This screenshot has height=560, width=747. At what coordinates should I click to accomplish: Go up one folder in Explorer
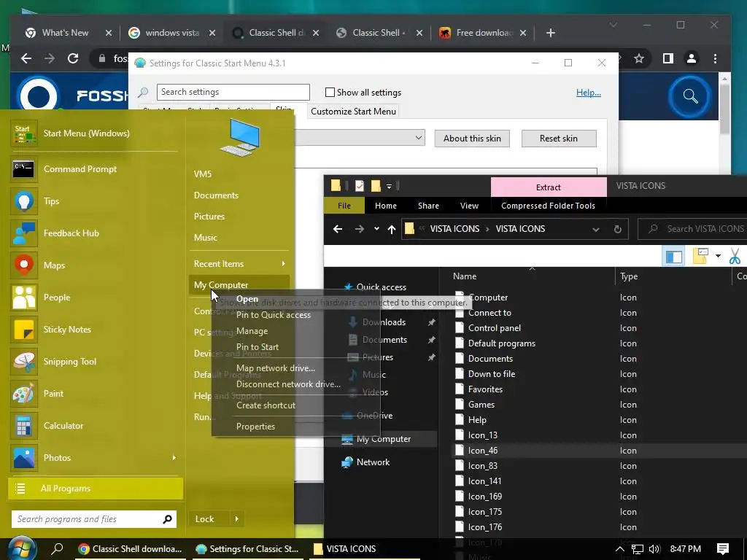tap(392, 229)
